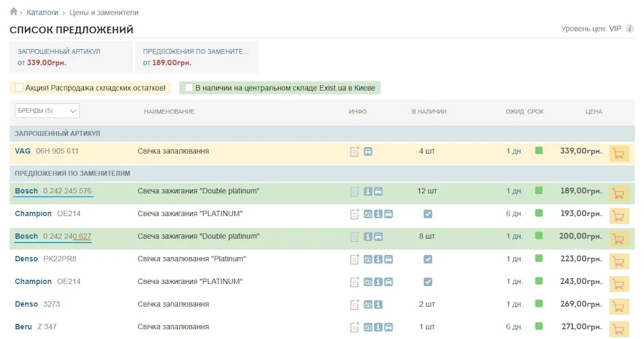This screenshot has height=339, width=644.
Task: Show car applicability for Bosch 0 242 245 576
Action: pos(378,191)
